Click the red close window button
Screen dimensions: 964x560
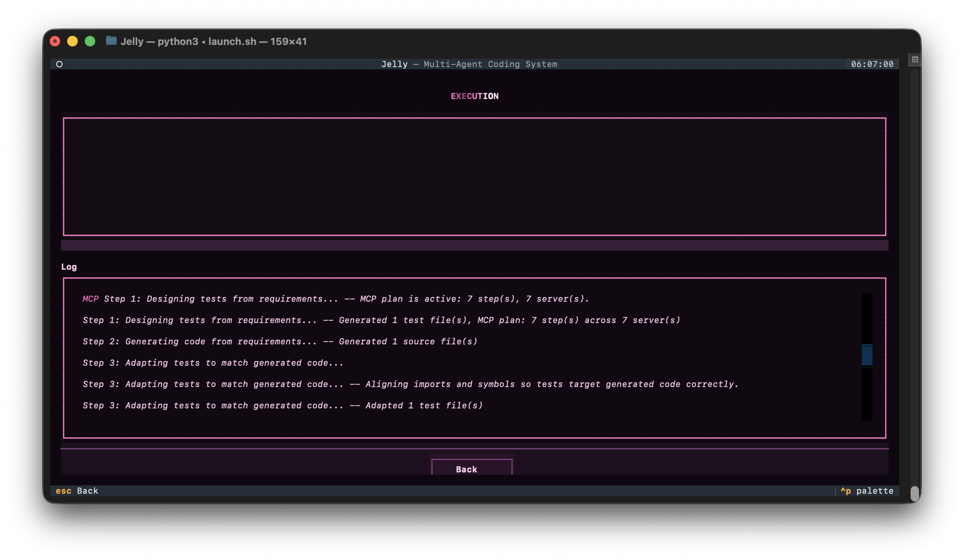pos(55,41)
